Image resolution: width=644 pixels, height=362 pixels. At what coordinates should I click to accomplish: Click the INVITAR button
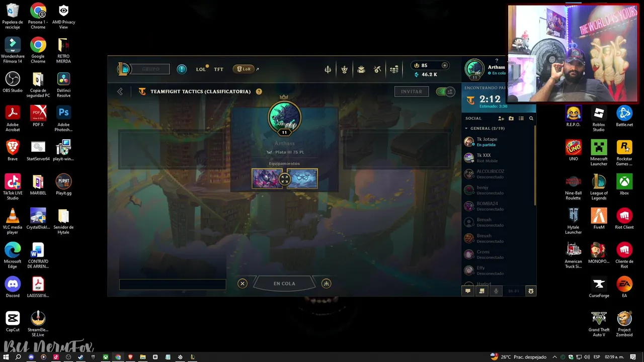coord(412,92)
